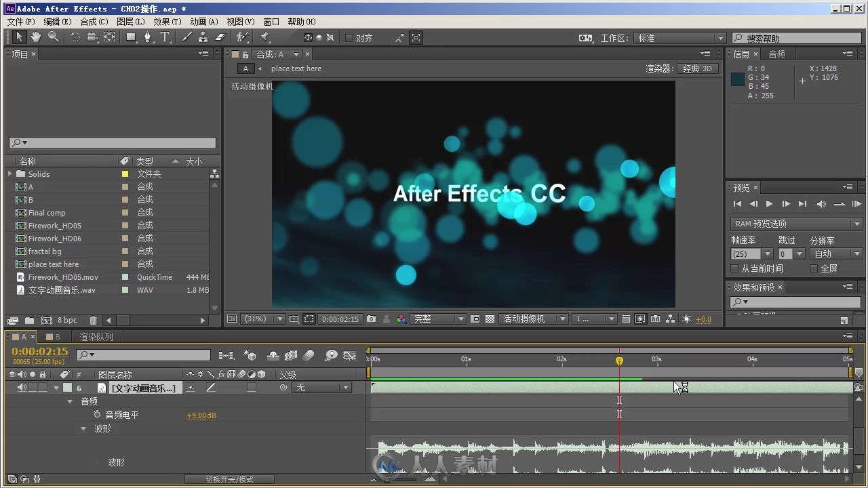Image resolution: width=868 pixels, height=488 pixels.
Task: Open the 窗口 menu
Action: point(271,22)
